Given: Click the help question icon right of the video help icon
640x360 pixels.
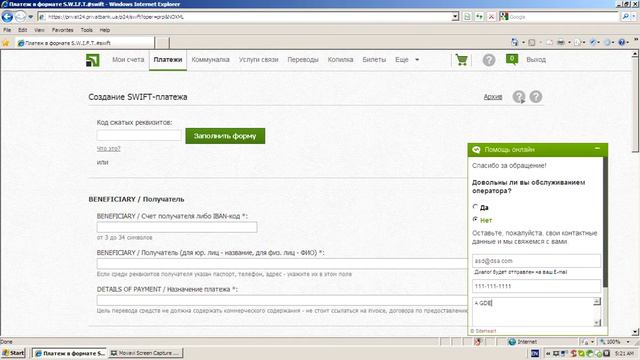Looking at the screenshot, I should pyautogui.click(x=536, y=97).
